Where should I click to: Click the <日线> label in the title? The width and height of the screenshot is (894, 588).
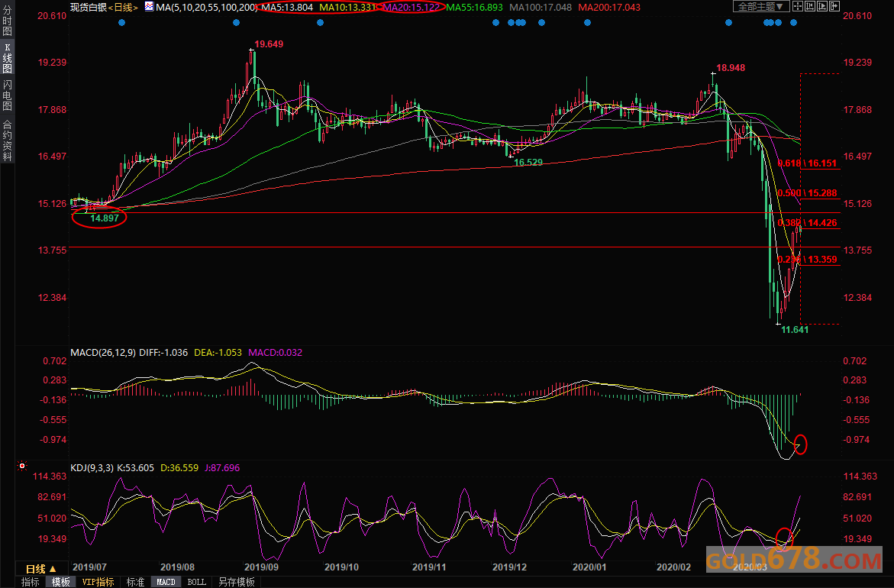coord(123,8)
